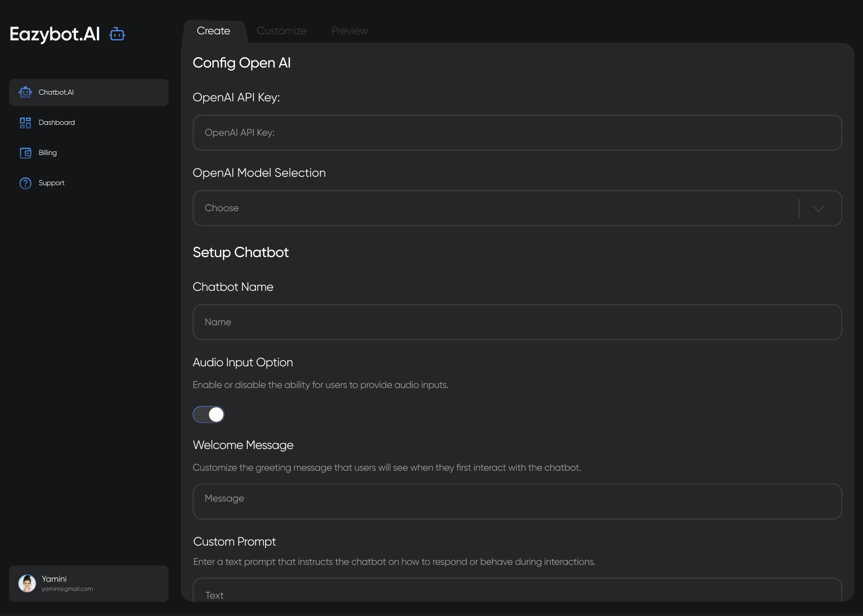The image size is (863, 616).
Task: Click the Chatbot.AI robot icon in sidebar
Action: 26,92
